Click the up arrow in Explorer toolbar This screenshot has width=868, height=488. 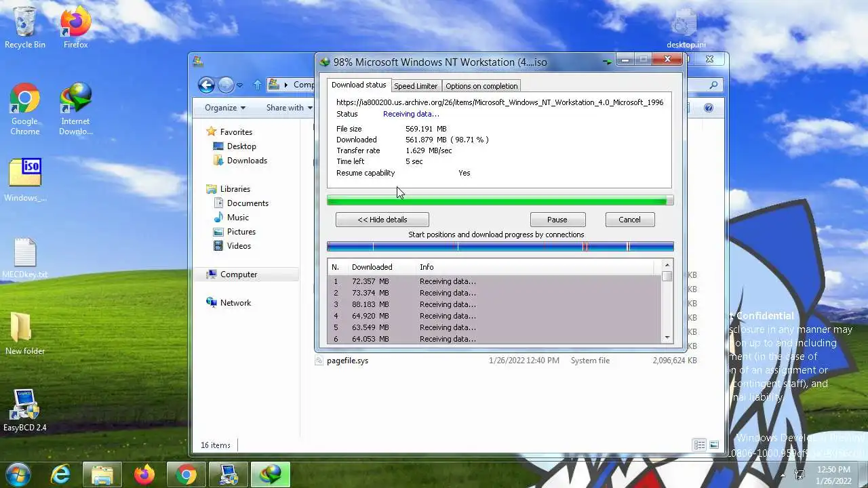point(257,85)
